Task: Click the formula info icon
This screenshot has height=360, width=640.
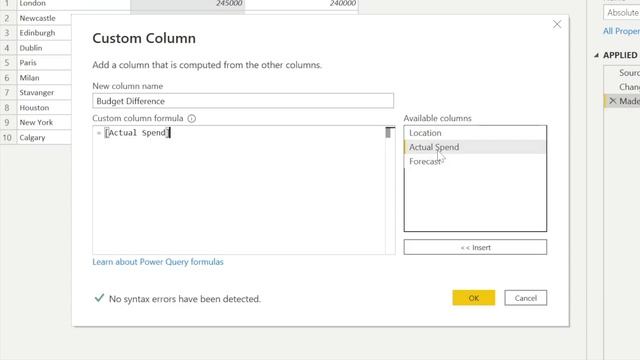Action: tap(191, 118)
